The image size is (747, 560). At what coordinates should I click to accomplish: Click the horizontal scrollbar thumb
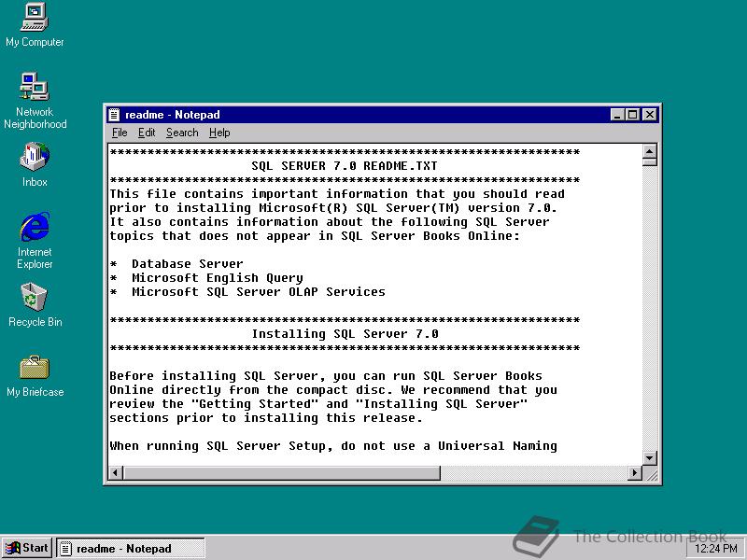tap(281, 473)
